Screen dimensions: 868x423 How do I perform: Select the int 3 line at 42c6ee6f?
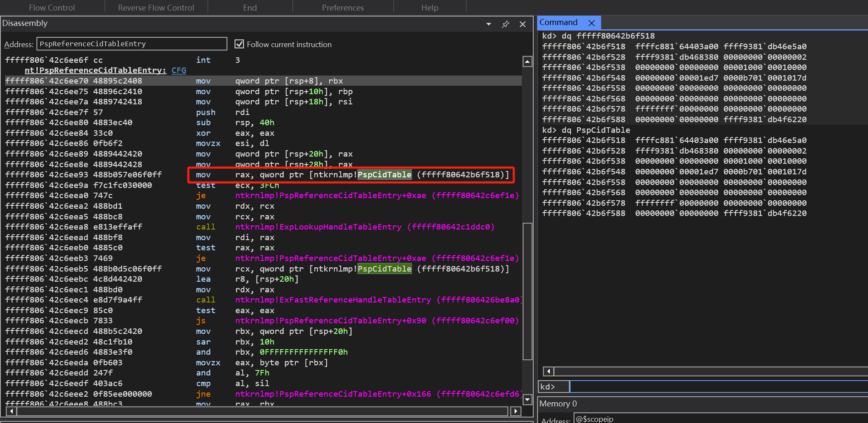tap(263, 60)
